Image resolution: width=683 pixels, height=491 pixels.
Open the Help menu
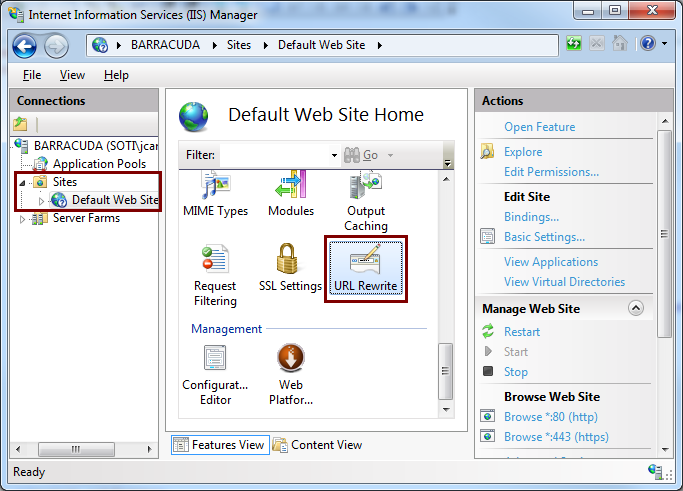[x=116, y=75]
